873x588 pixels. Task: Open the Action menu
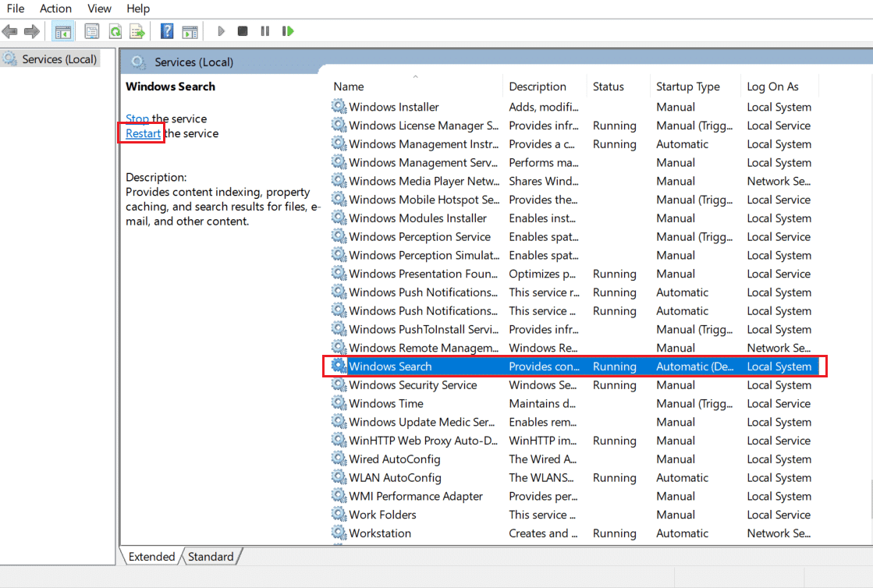pos(55,9)
